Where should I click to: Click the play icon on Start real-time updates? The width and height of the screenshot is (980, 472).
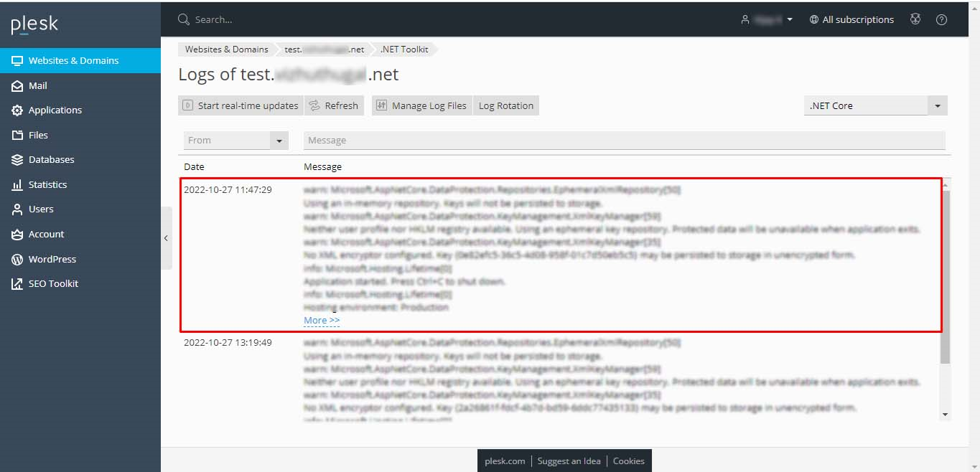pyautogui.click(x=188, y=105)
